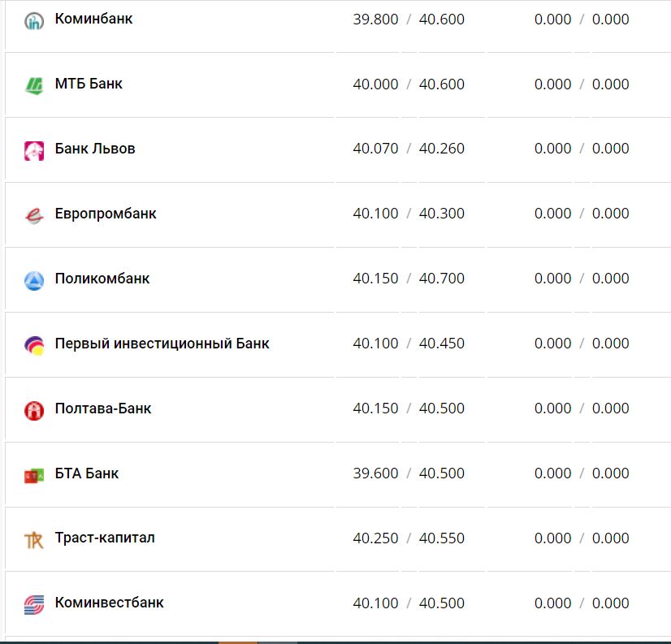Click the МТБ Банк green logo
Image resolution: width=671 pixels, height=644 pixels.
[33, 85]
